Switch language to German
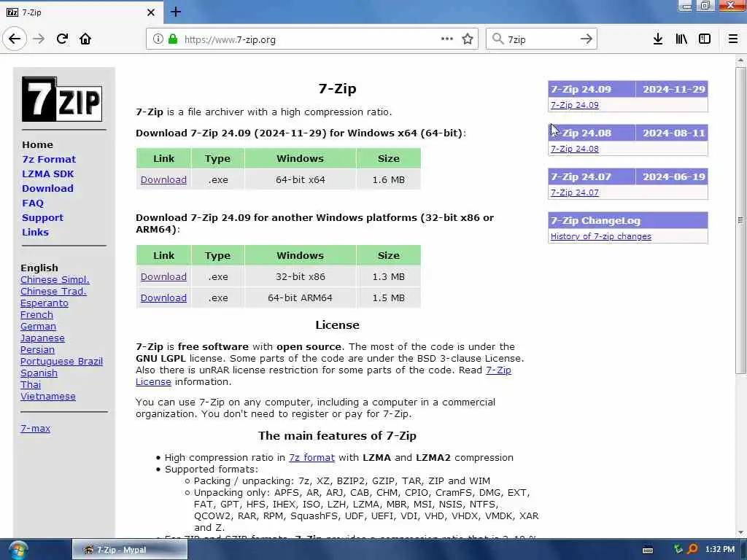 coord(38,327)
